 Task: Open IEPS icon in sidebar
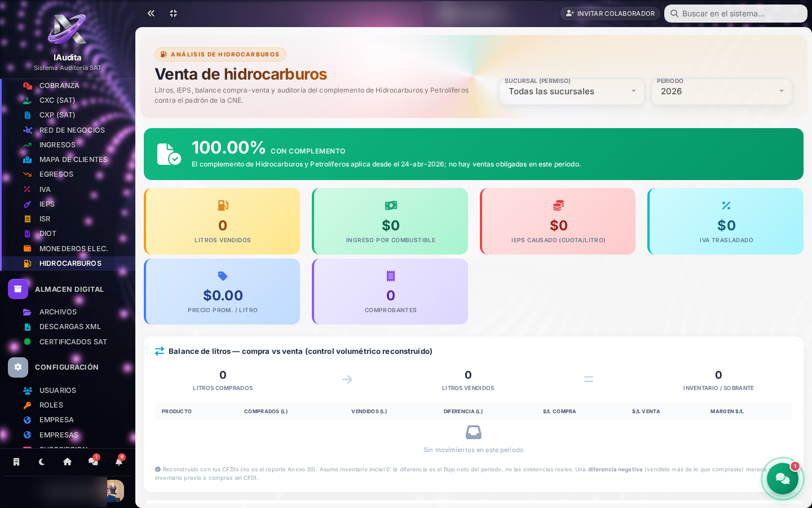[x=27, y=204]
